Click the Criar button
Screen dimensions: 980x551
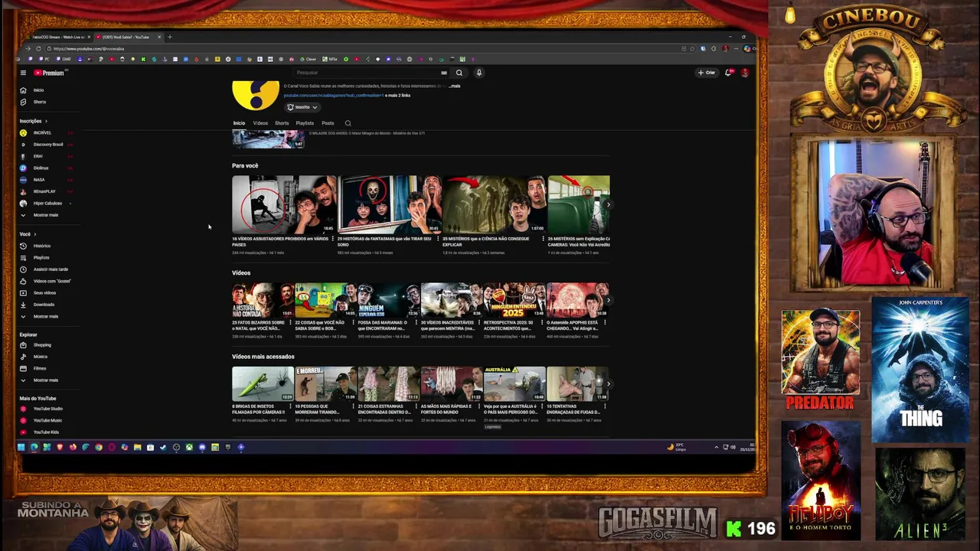[706, 73]
